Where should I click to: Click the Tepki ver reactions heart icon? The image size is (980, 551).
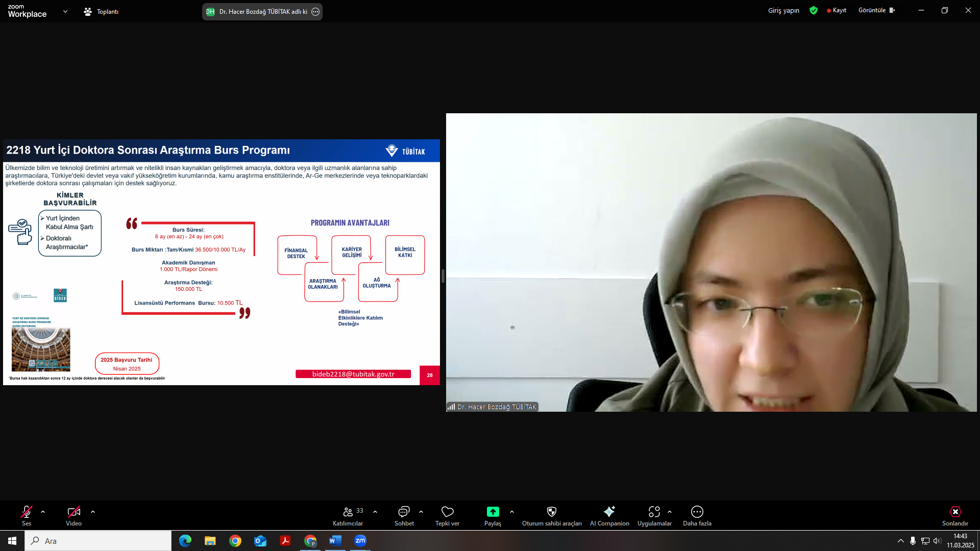447,512
